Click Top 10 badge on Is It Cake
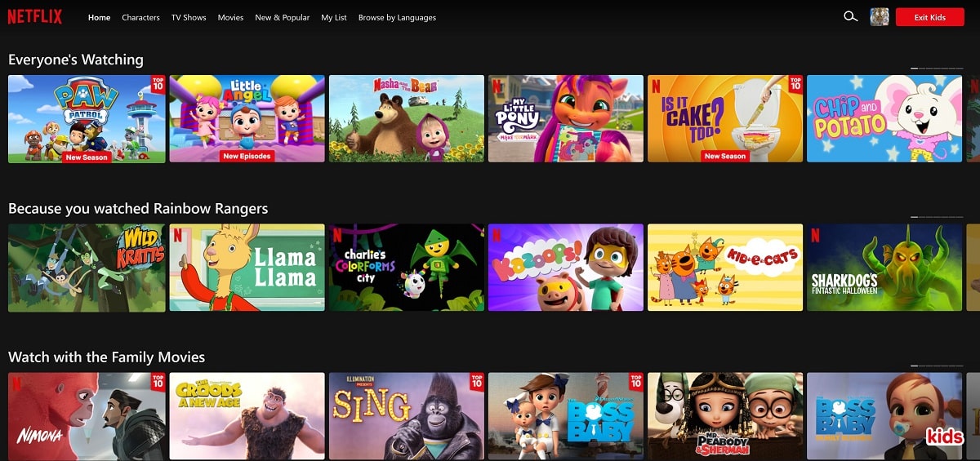 796,83
